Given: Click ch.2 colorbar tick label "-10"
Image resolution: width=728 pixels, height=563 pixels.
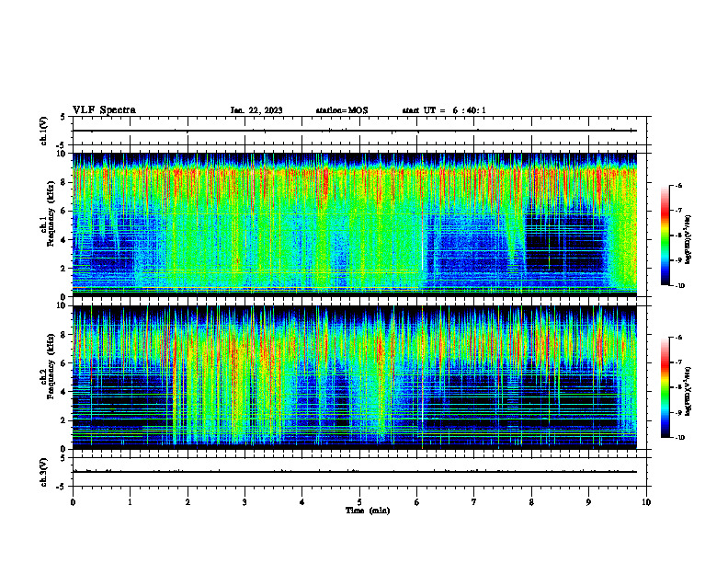Looking at the screenshot, I should coord(680,438).
